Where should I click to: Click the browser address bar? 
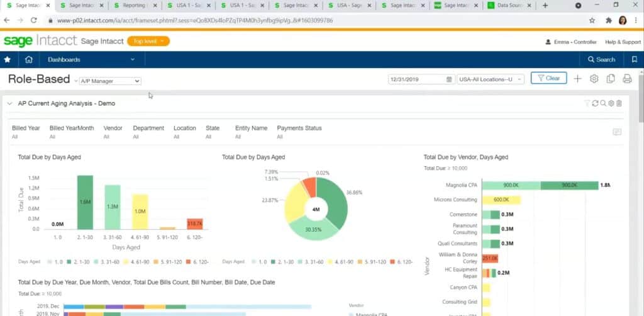point(316,20)
